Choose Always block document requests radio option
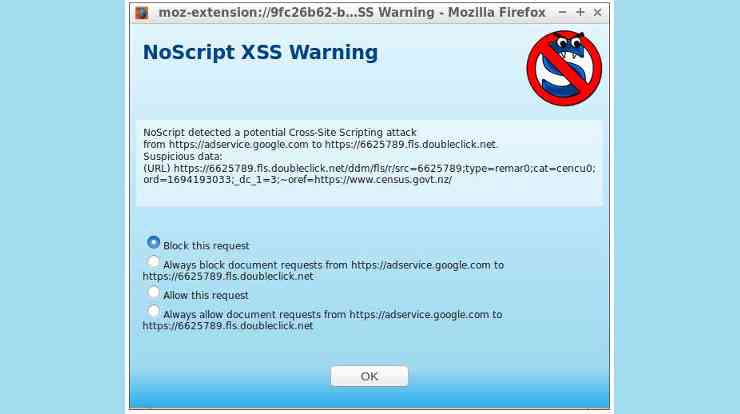The width and height of the screenshot is (740, 414). (x=153, y=262)
